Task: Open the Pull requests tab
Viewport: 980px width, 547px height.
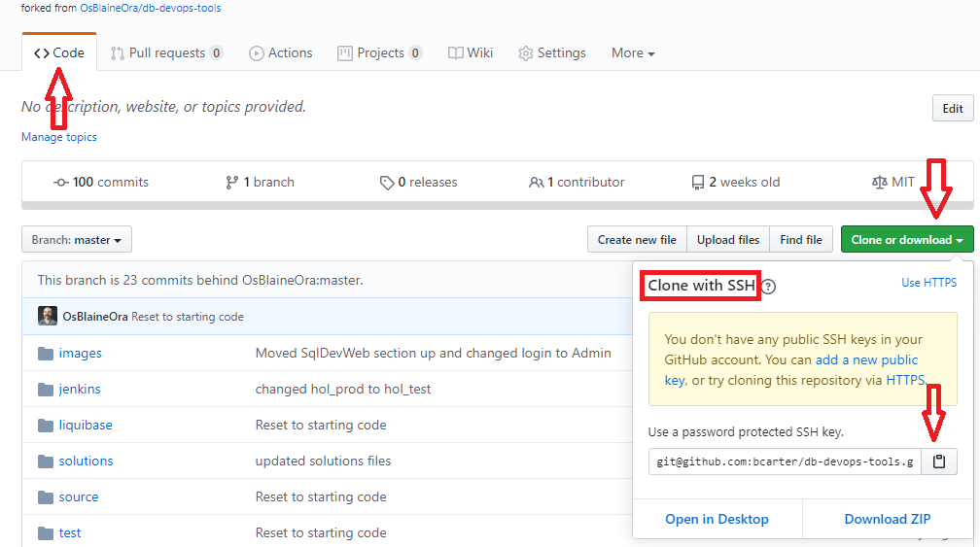Action: coord(166,53)
